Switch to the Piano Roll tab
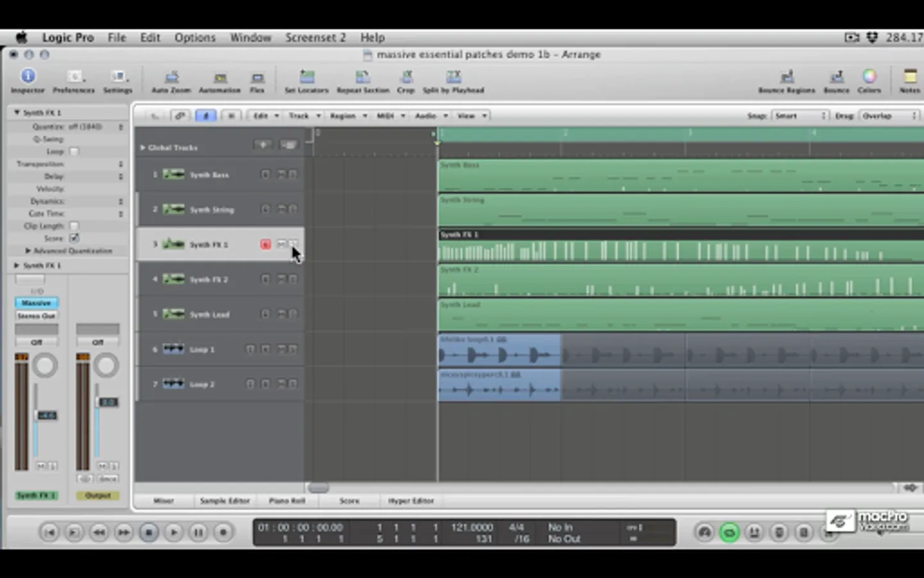The height and width of the screenshot is (578, 924). [287, 501]
